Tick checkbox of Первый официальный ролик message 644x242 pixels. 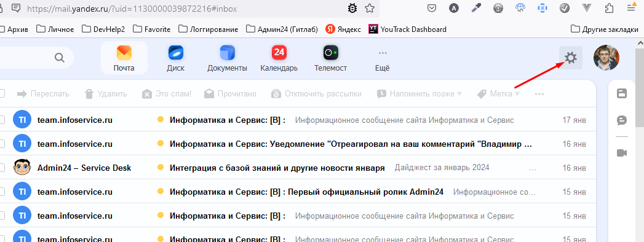[2, 192]
